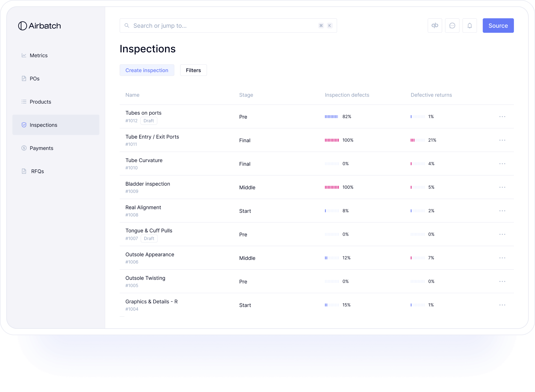Click the translate icon in top bar
Screen dimensions: 535x392
[435, 26]
